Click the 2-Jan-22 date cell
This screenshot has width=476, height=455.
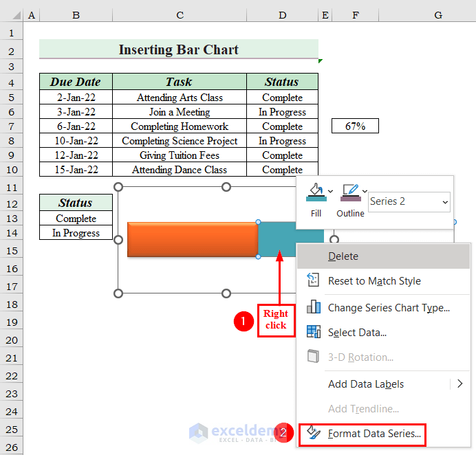point(76,97)
